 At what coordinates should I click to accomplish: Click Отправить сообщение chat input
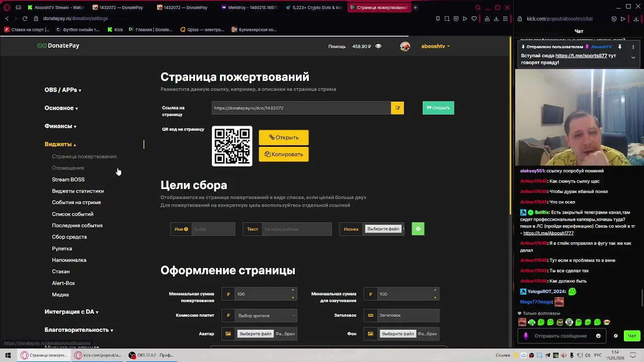(561, 336)
